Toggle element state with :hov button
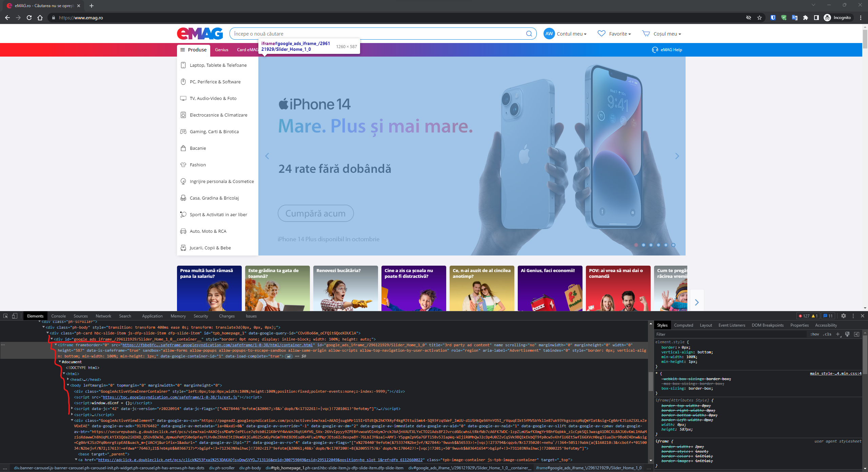The width and height of the screenshot is (868, 472). [814, 334]
